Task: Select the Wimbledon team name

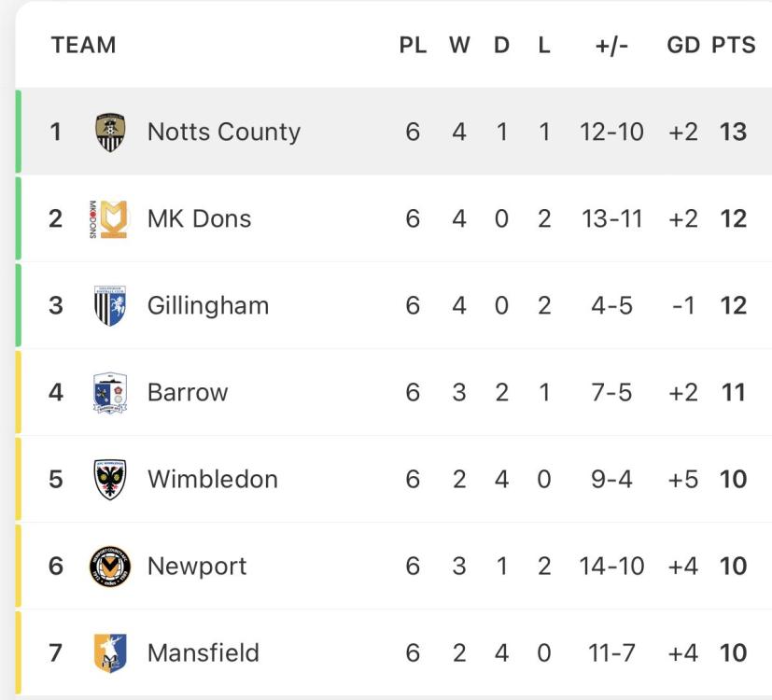Action: [x=212, y=479]
